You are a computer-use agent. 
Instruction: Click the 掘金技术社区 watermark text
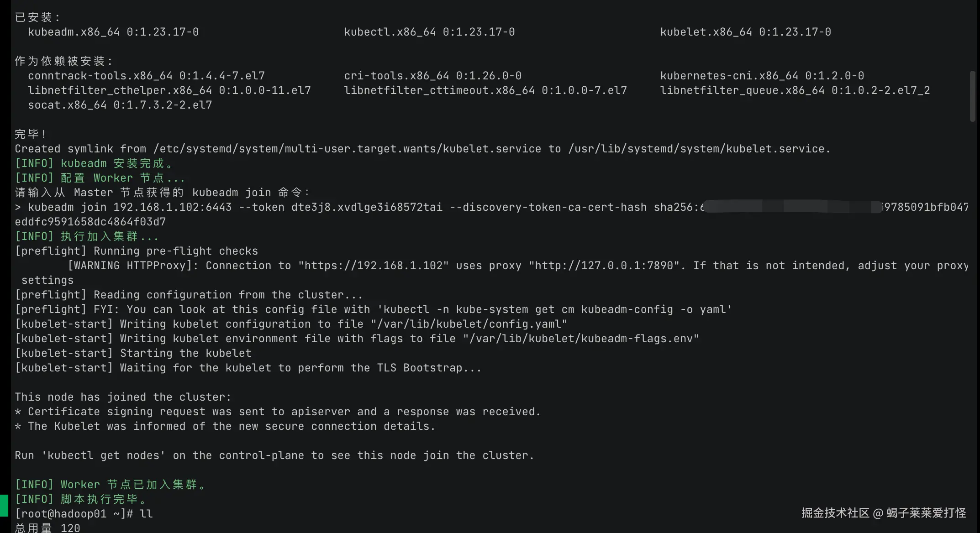point(835,513)
